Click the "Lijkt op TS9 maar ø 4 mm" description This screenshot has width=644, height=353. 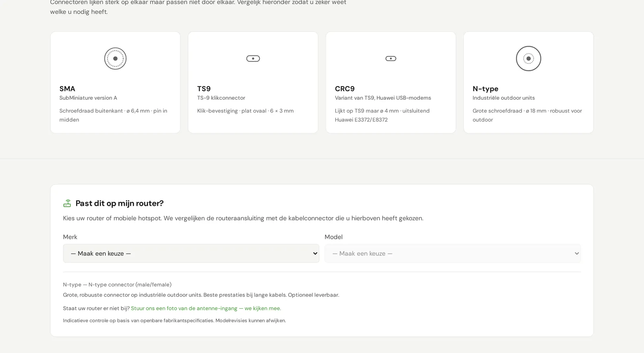pos(382,115)
